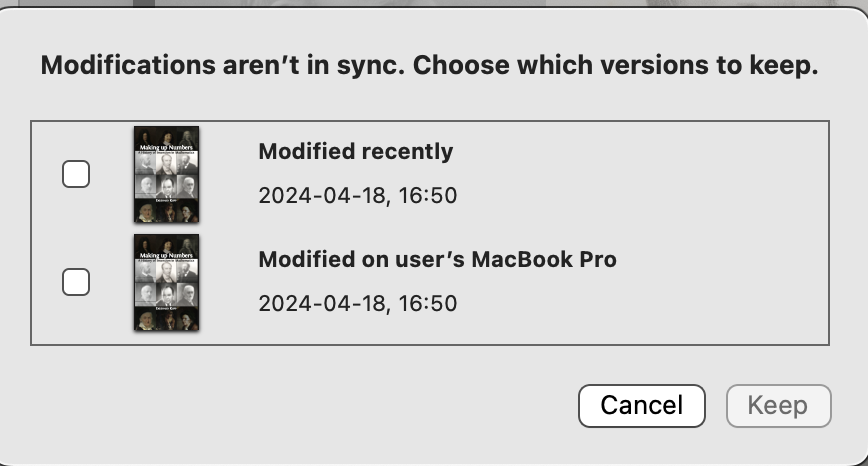Click "Making up Numbers" title on second thumbnail

pos(166,256)
